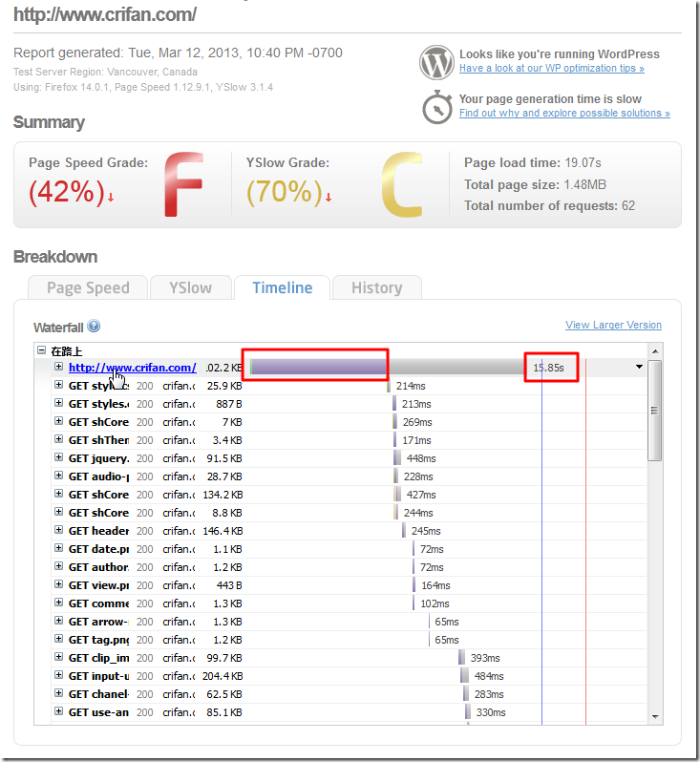
Task: Click the 'Report generated' date line
Action: click(x=178, y=53)
